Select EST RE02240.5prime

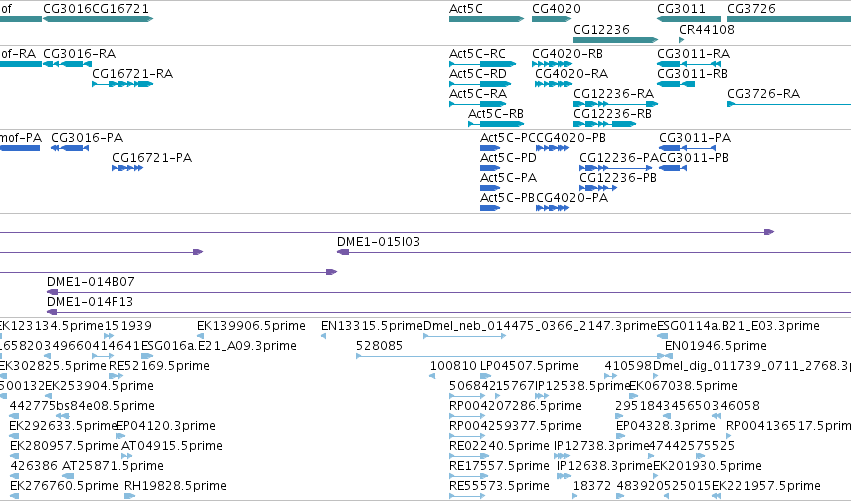[467, 456]
